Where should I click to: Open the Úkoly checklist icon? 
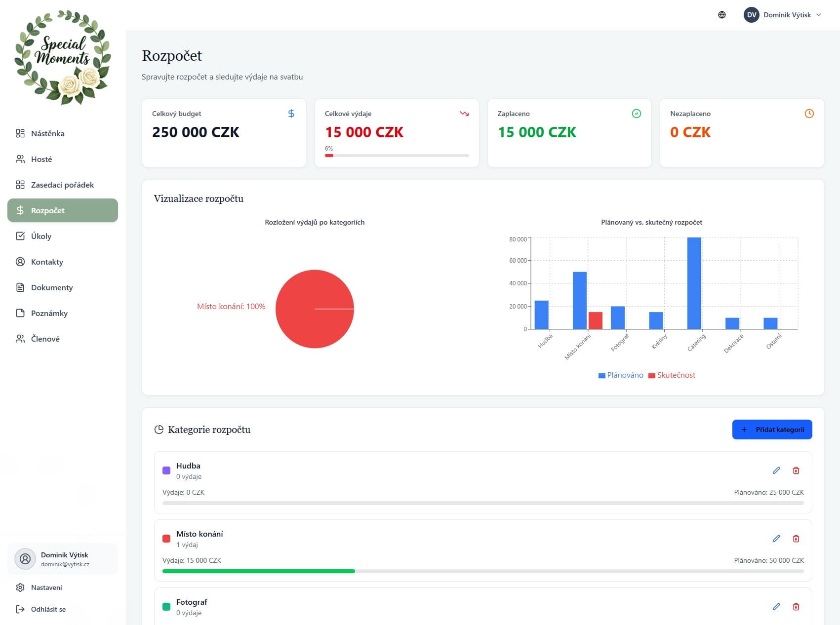[20, 236]
